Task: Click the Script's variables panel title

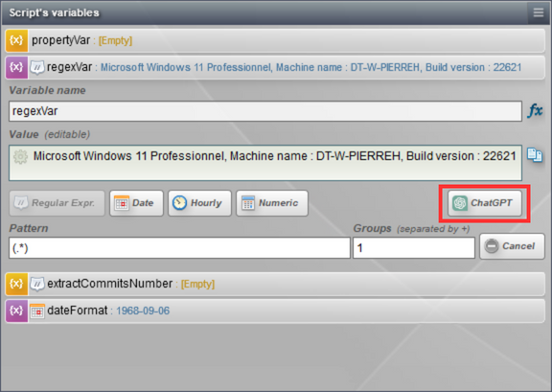Action: point(55,12)
